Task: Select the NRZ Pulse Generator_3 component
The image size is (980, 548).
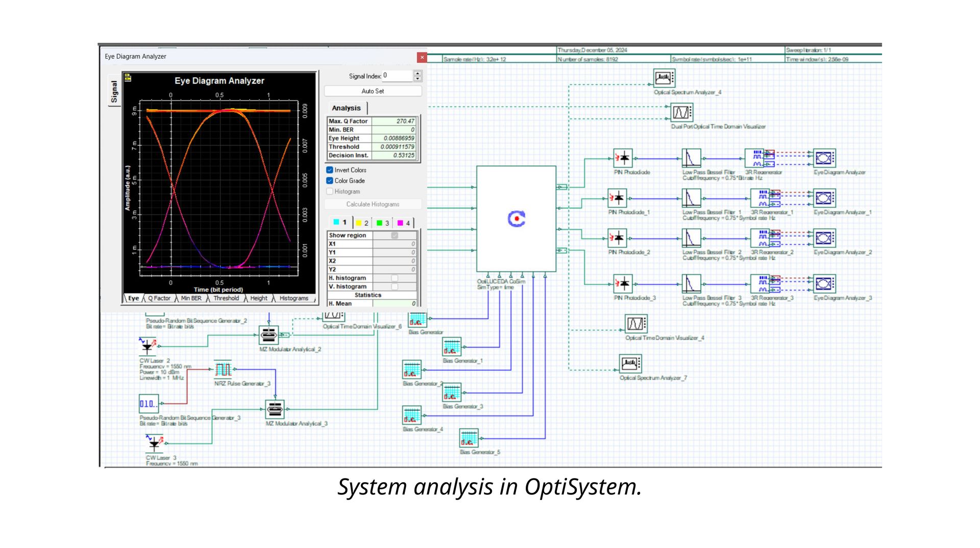Action: 223,369
